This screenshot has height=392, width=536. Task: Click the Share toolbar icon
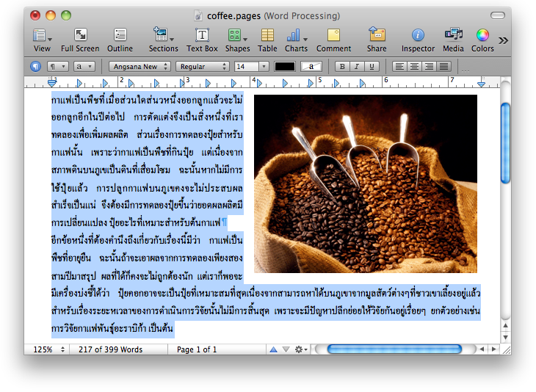[x=377, y=40]
